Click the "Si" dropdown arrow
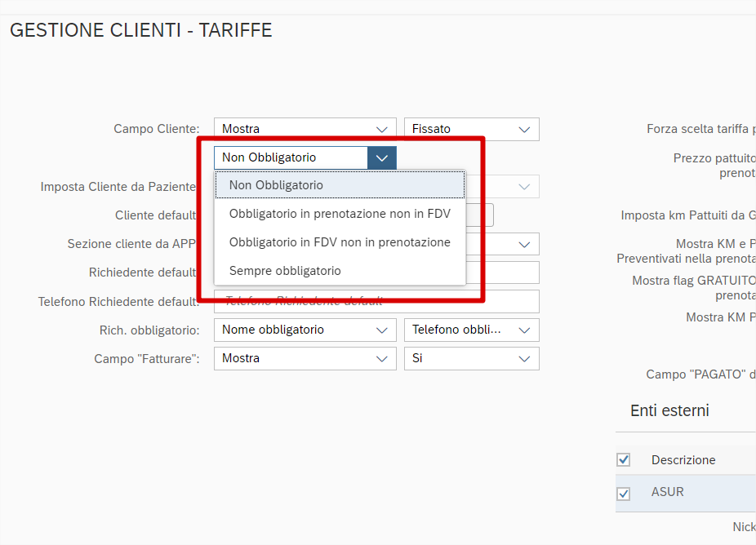 (x=524, y=359)
